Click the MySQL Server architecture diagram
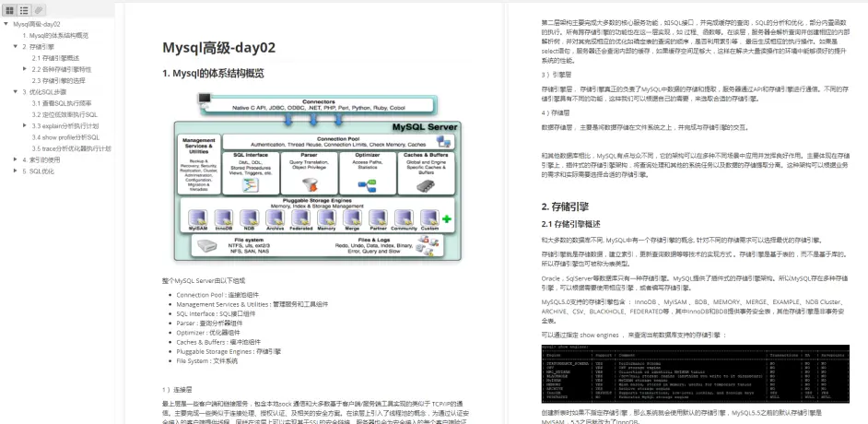The height and width of the screenshot is (424, 868). [317, 177]
